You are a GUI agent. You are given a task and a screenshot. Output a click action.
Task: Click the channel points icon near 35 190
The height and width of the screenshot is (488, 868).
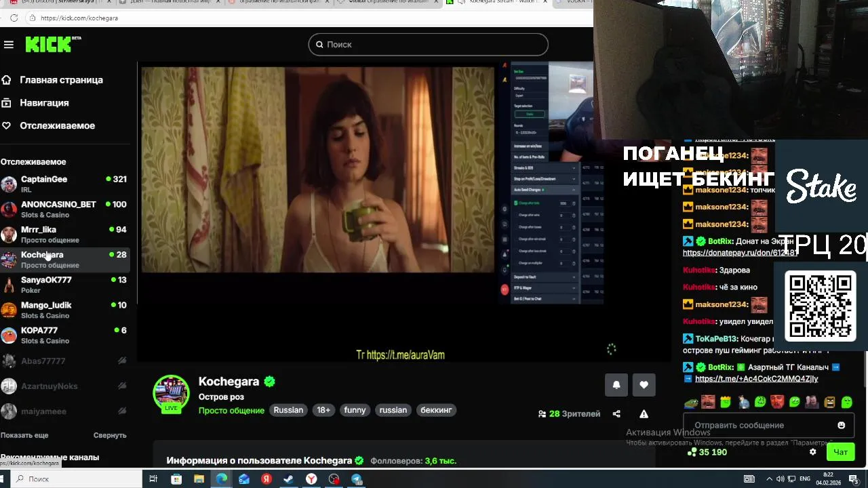point(692,452)
